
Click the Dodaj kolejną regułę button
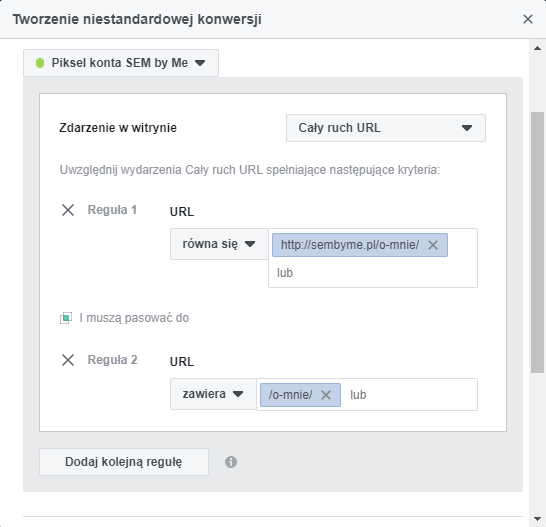(x=124, y=462)
